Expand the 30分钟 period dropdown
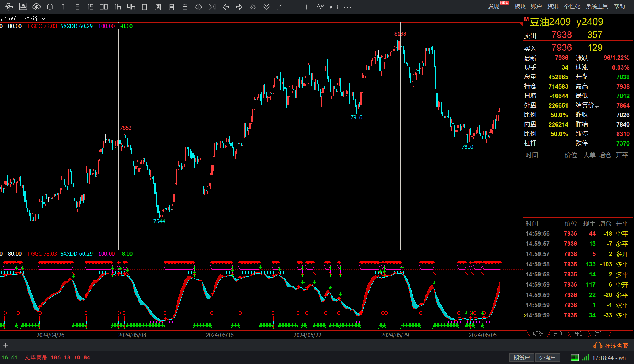The height and width of the screenshot is (364, 634). coord(35,18)
